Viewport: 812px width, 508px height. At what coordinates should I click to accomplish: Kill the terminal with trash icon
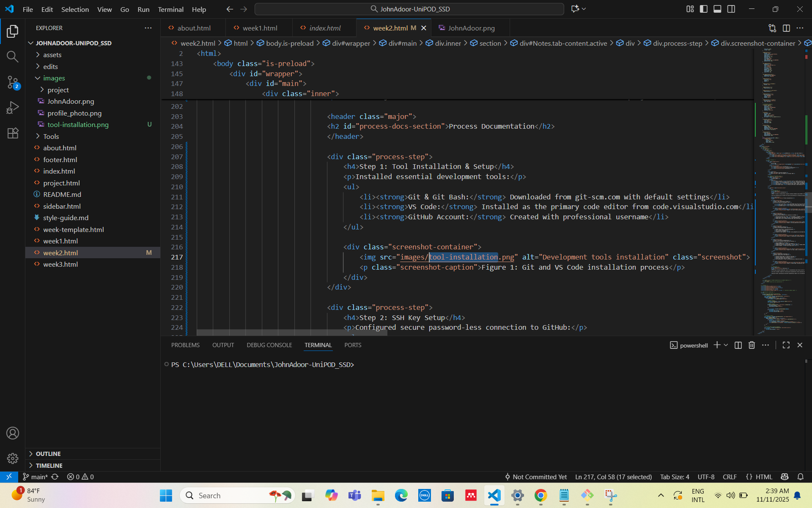click(752, 345)
